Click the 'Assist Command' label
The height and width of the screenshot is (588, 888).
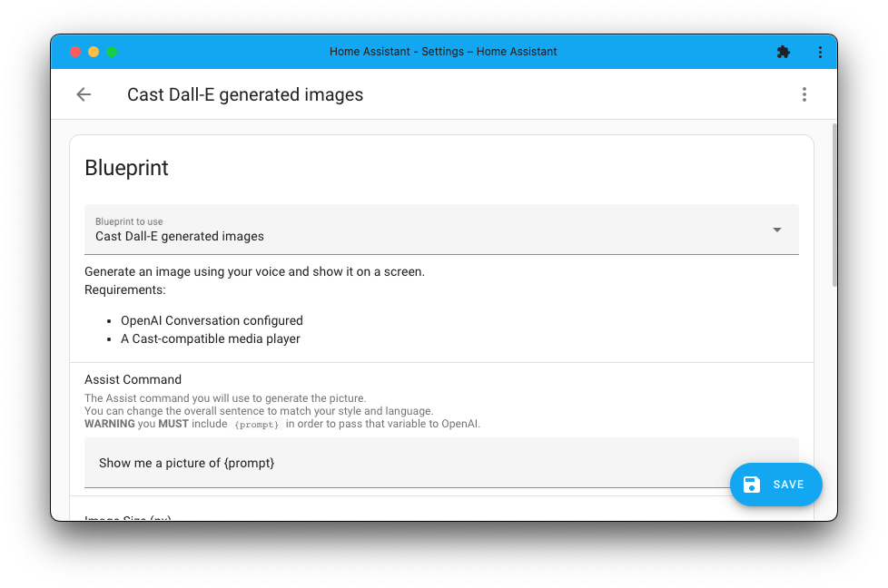(133, 379)
